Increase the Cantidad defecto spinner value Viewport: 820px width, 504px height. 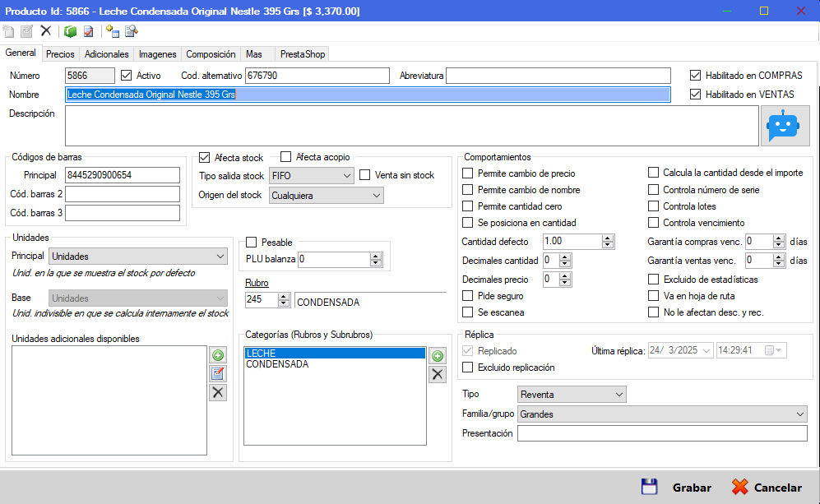(607, 238)
